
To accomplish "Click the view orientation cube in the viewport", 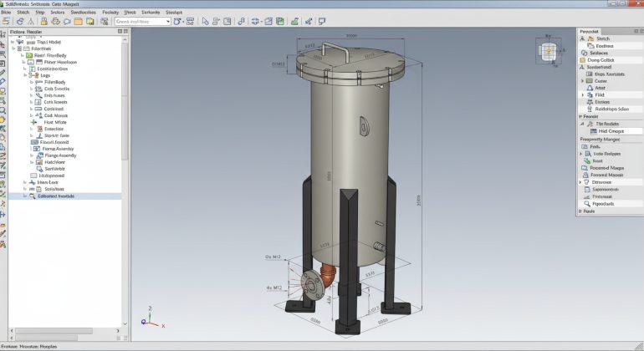I will click(x=549, y=52).
